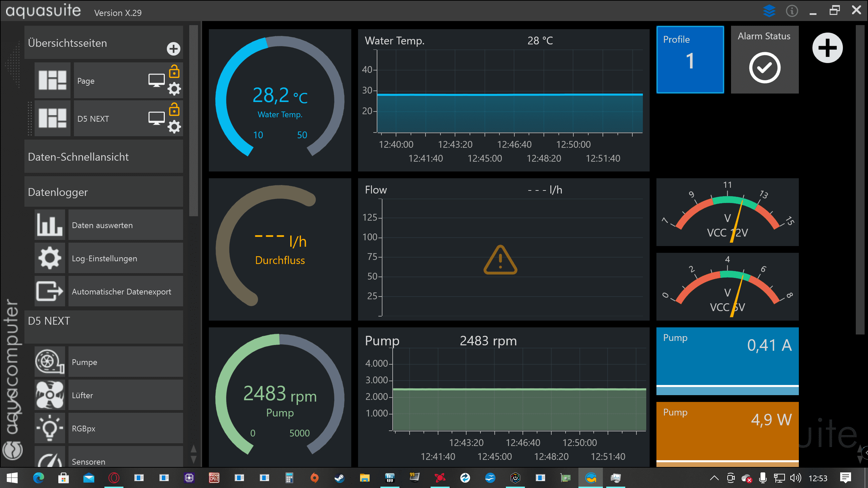
Task: Toggle the orange lock on D5 NEXT page
Action: pos(174,109)
